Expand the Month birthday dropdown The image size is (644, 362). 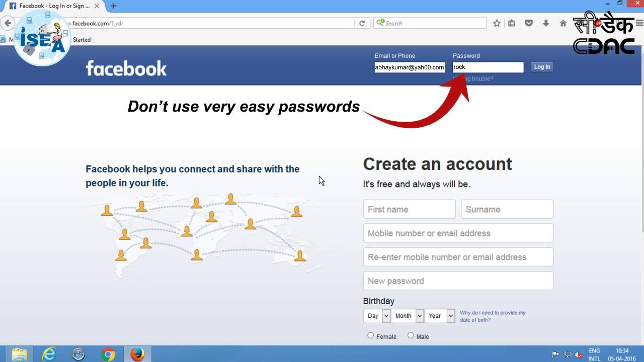tap(408, 316)
